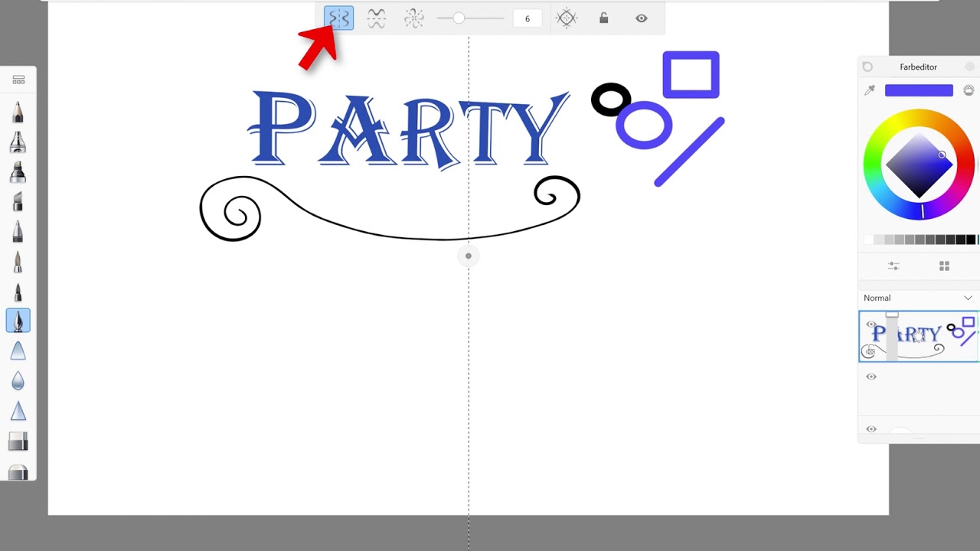The height and width of the screenshot is (551, 980).
Task: Hide the PARTY layer with its eye icon
Action: point(871,324)
